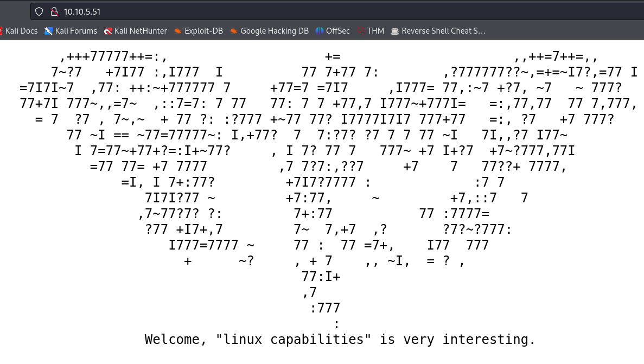
Task: Click the shield tracking protection icon
Action: point(39,11)
